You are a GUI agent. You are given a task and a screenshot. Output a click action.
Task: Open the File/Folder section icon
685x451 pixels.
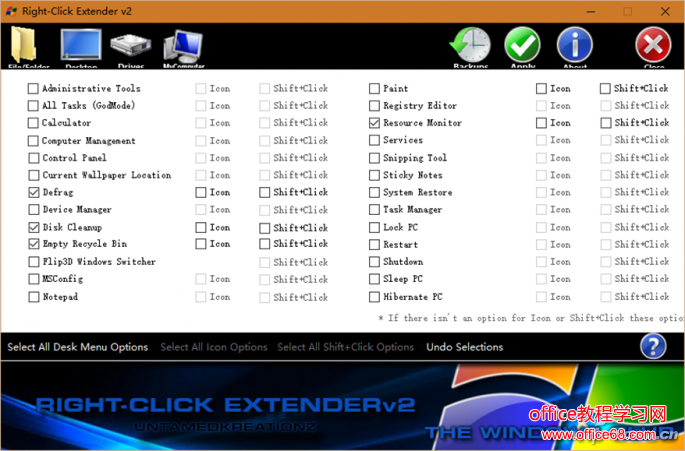[24, 47]
